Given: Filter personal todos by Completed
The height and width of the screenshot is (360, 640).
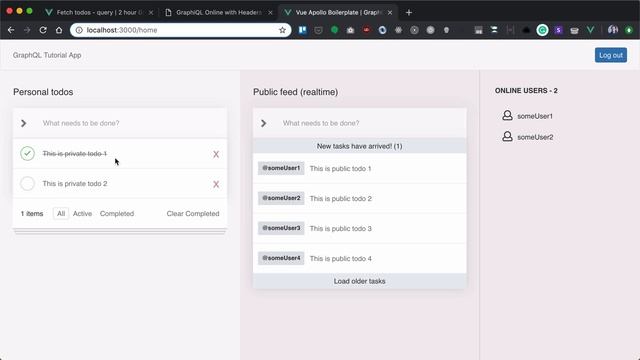Looking at the screenshot, I should tap(117, 213).
